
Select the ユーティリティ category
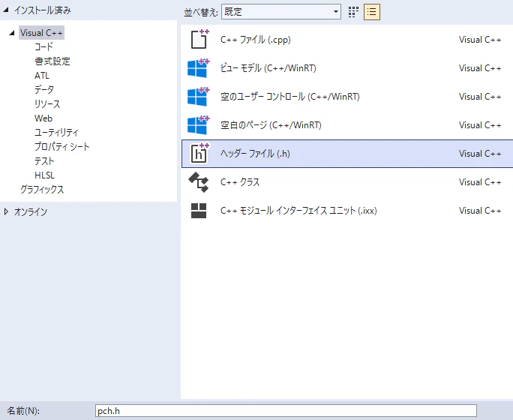pos(56,133)
